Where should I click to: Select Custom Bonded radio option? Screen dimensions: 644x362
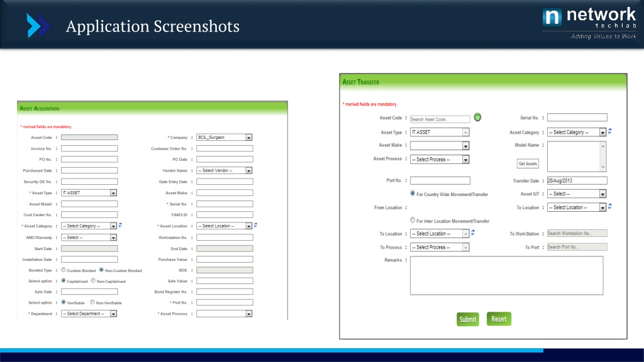(x=64, y=270)
